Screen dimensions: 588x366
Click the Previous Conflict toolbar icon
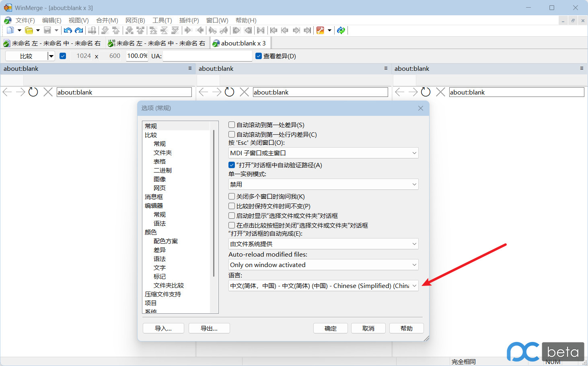click(140, 30)
